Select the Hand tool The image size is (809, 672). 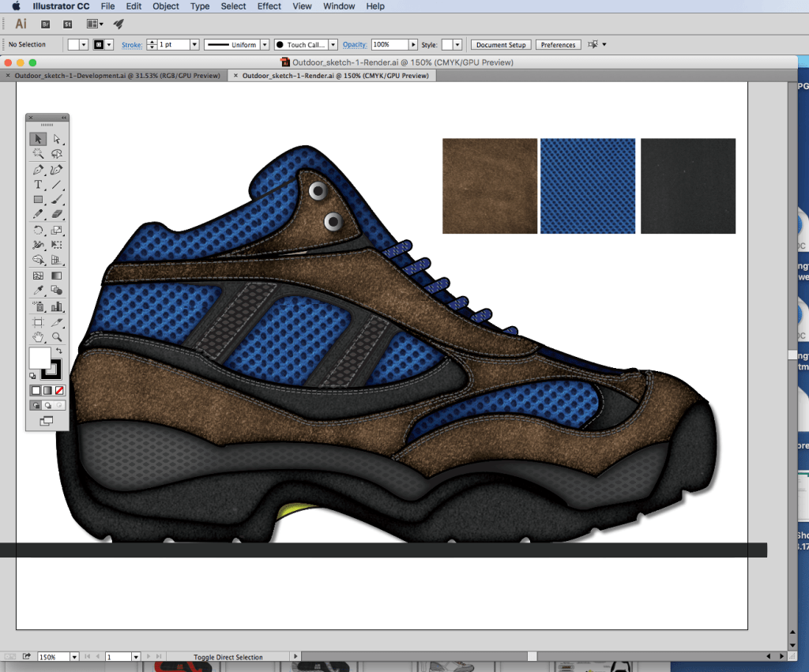click(37, 336)
